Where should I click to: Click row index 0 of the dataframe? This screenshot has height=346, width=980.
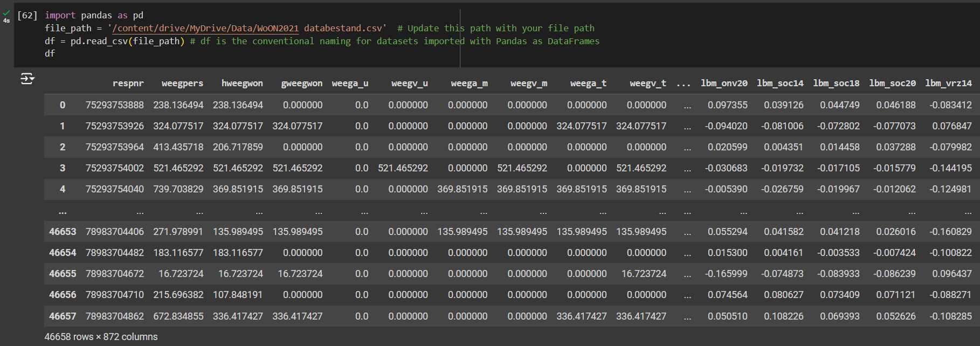pyautogui.click(x=63, y=105)
